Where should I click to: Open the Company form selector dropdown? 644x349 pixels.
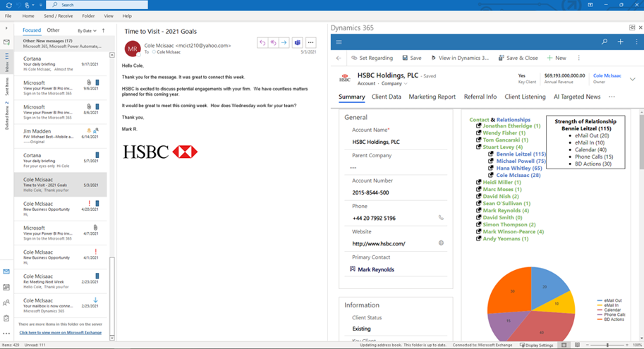click(394, 83)
